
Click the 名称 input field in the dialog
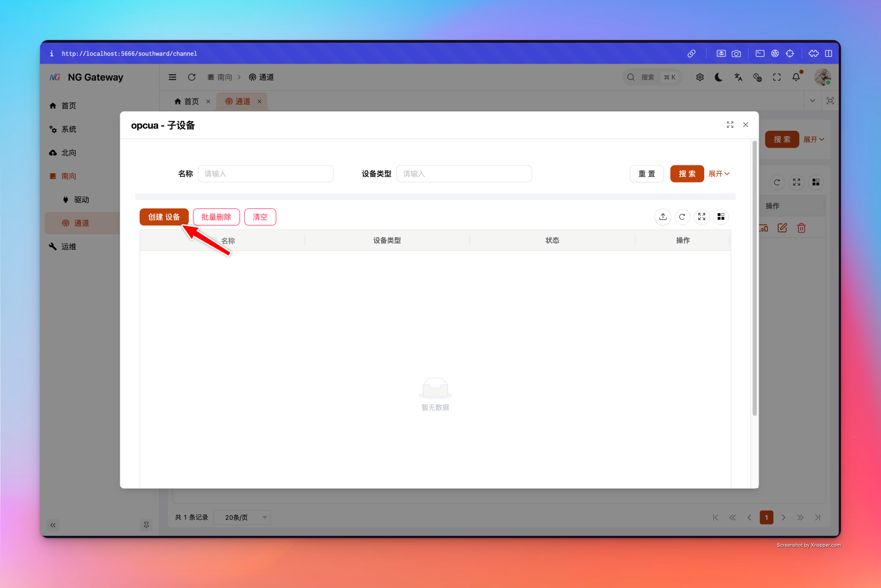point(266,174)
